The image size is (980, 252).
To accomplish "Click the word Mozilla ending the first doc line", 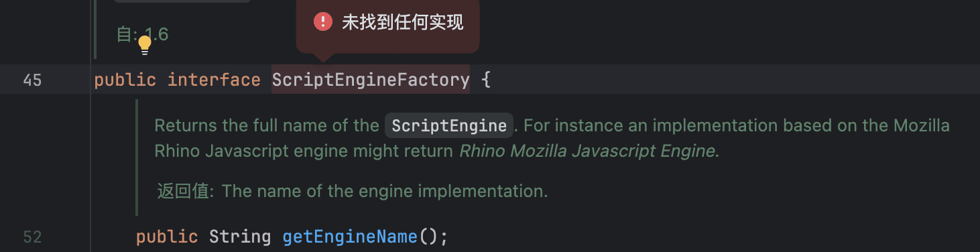I will 921,125.
